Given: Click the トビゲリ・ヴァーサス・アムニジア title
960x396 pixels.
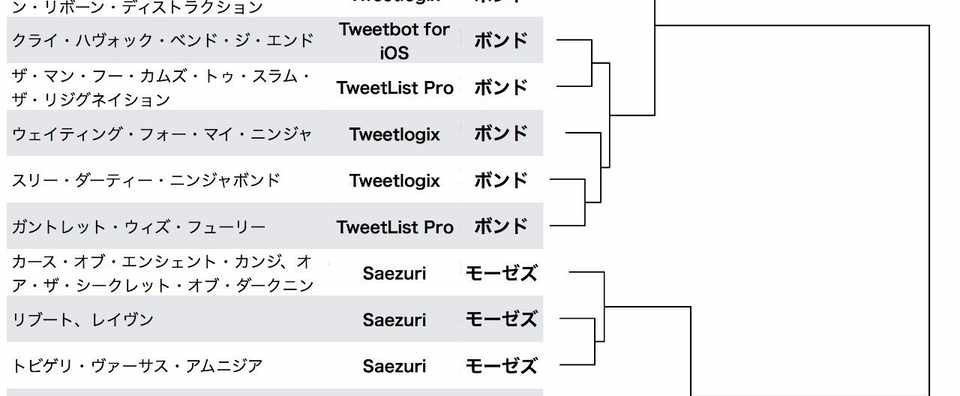Looking at the screenshot, I should [137, 366].
